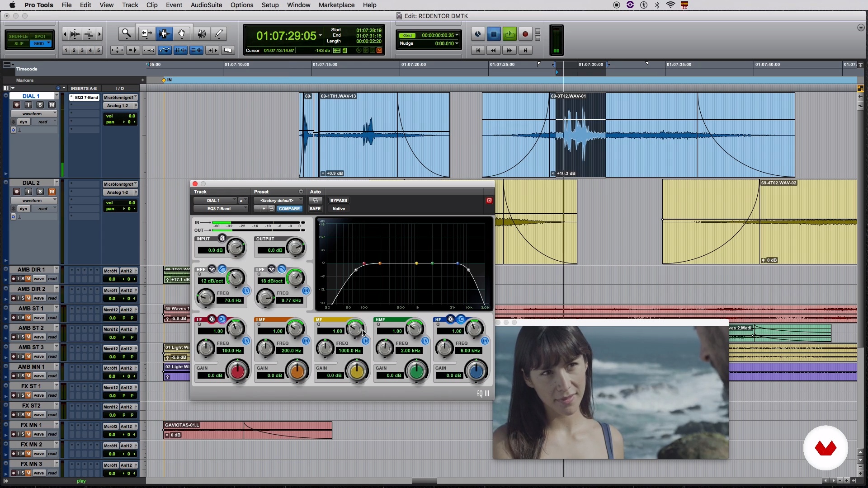Toggle HPF band IN button
Screen dimensions: 868x488
click(246, 291)
